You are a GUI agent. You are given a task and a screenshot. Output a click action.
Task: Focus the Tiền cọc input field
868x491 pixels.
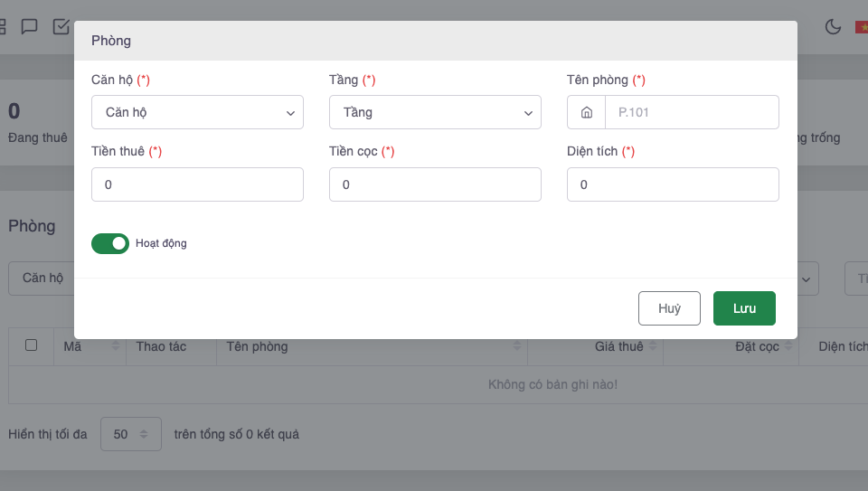tap(435, 184)
